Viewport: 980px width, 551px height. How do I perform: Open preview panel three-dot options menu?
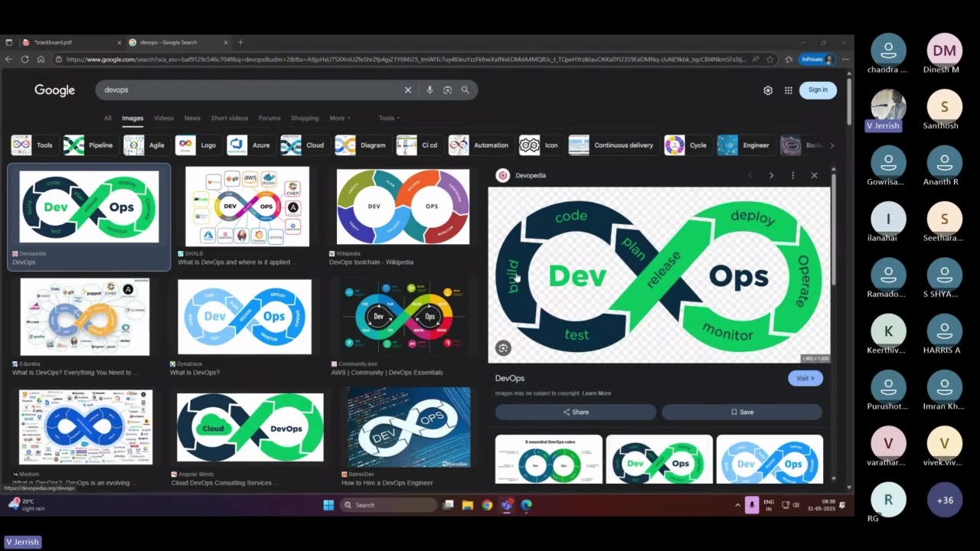(792, 175)
